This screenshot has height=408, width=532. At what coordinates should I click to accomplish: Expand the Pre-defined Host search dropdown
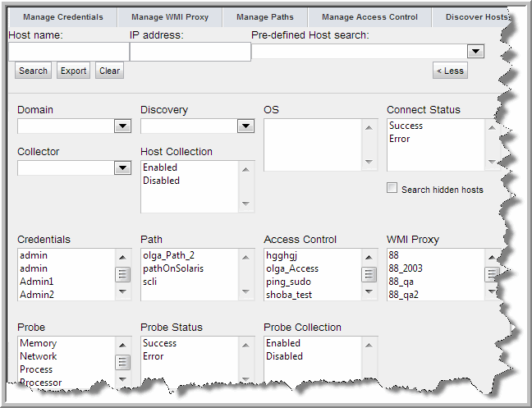(x=475, y=52)
